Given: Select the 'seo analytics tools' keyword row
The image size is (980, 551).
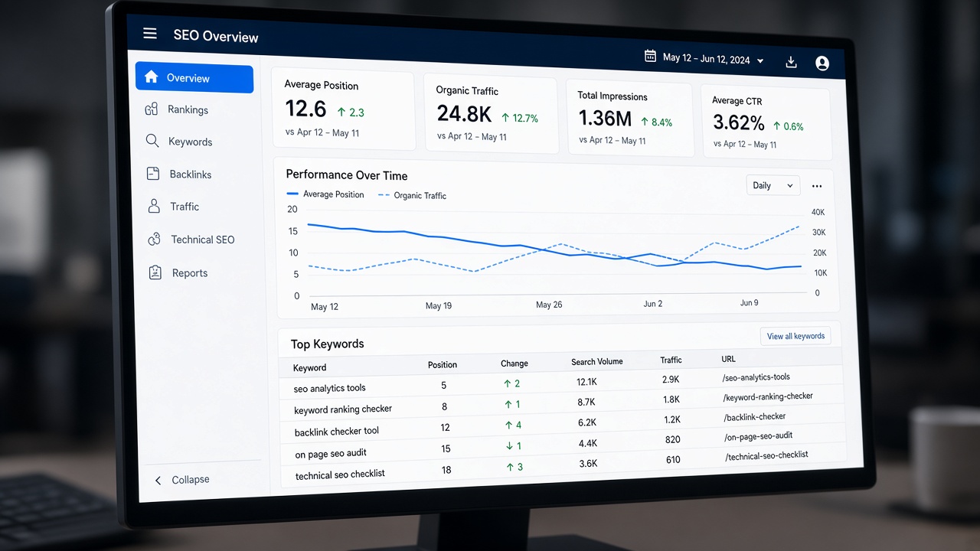Looking at the screenshot, I should (560, 383).
